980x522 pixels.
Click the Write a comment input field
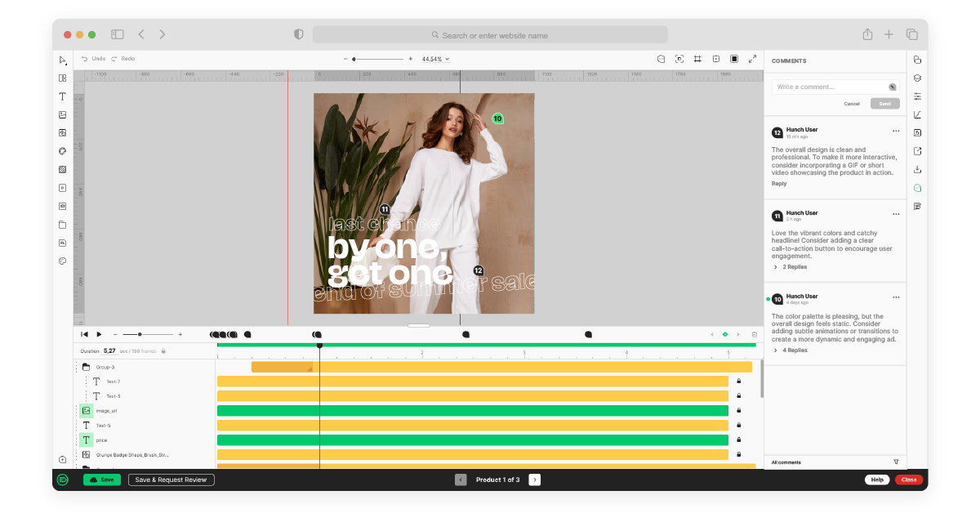825,87
